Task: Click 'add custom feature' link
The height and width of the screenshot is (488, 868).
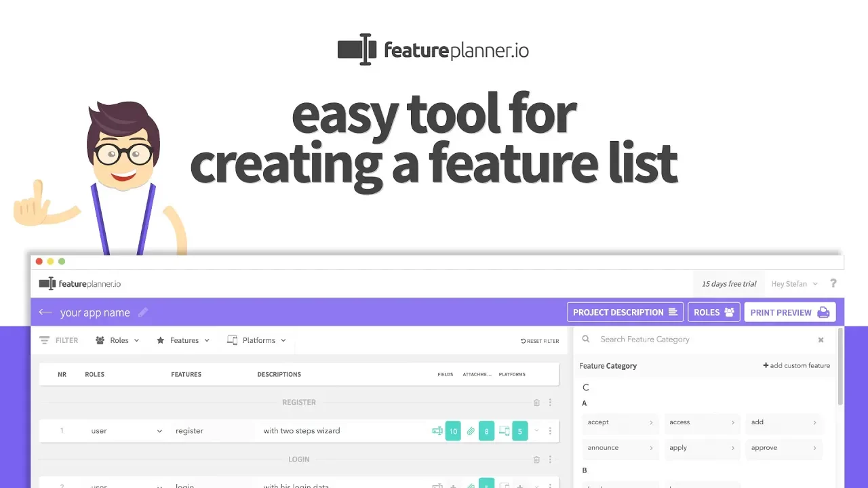Action: pyautogui.click(x=797, y=366)
